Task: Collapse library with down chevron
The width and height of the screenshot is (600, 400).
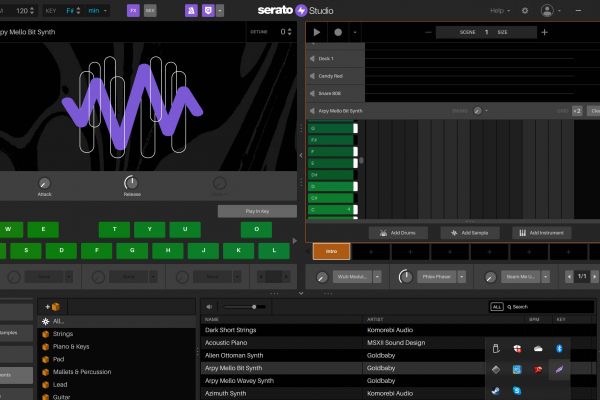Action: pos(301,293)
